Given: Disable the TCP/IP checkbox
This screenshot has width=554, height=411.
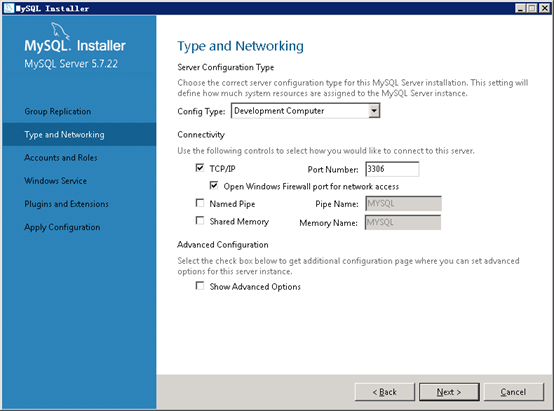Looking at the screenshot, I should point(200,168).
